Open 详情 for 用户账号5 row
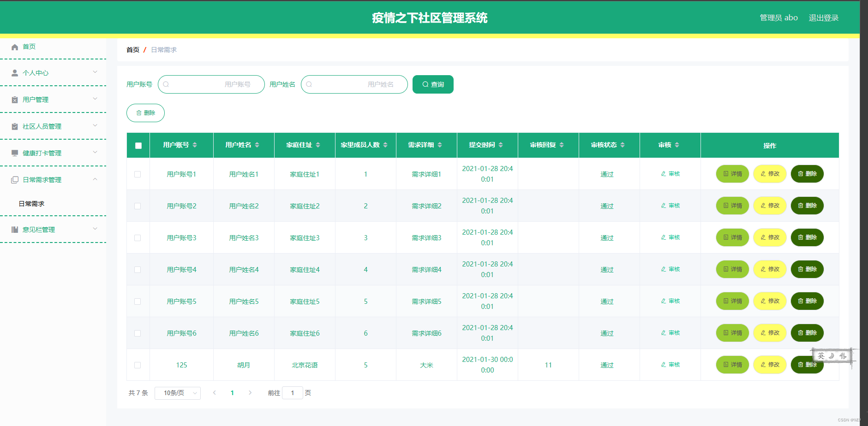Screen dimensions: 868x426 tap(732, 301)
